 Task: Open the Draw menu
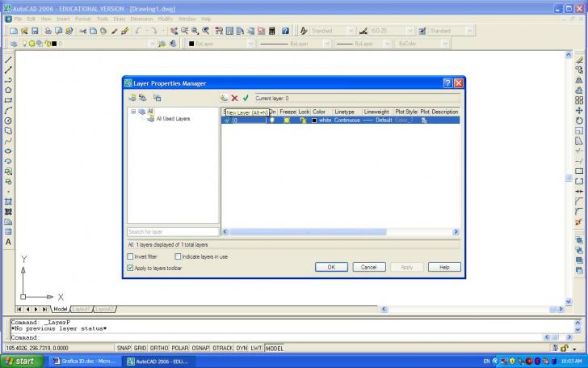pyautogui.click(x=120, y=19)
